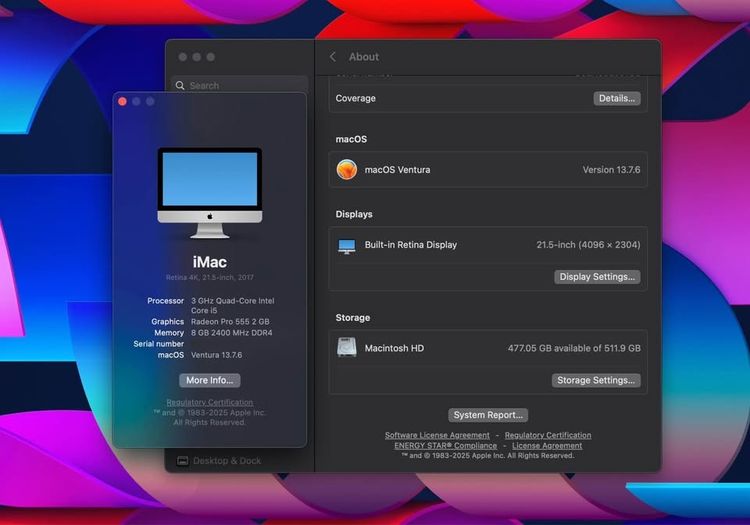Click the Macintosh HD label

[394, 348]
